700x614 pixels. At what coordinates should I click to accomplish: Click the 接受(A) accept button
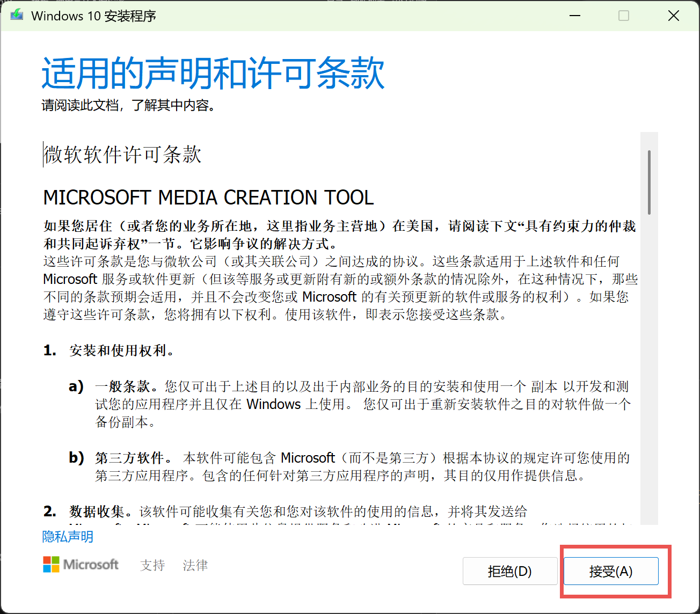pyautogui.click(x=611, y=571)
